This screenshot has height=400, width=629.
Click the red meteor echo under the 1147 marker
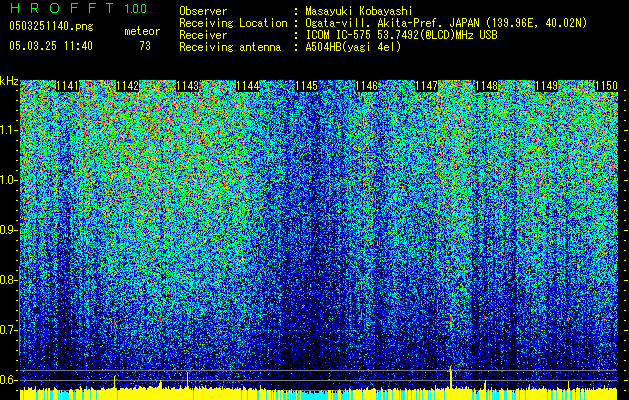tap(451, 319)
